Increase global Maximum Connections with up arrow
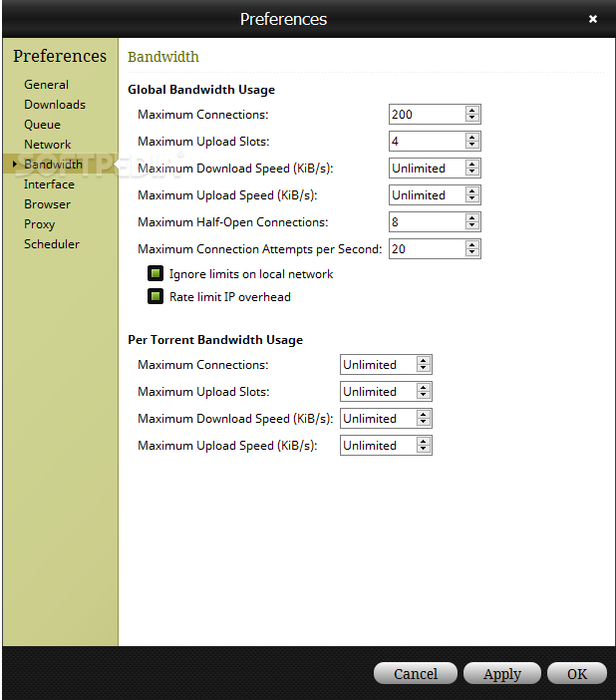The image size is (616, 700). 471,111
